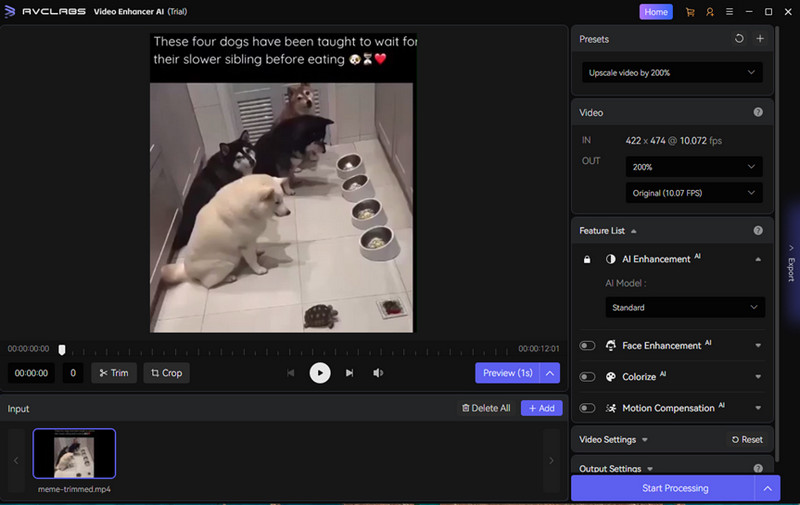Open the hamburger menu in title bar
This screenshot has height=505, width=800.
[729, 12]
